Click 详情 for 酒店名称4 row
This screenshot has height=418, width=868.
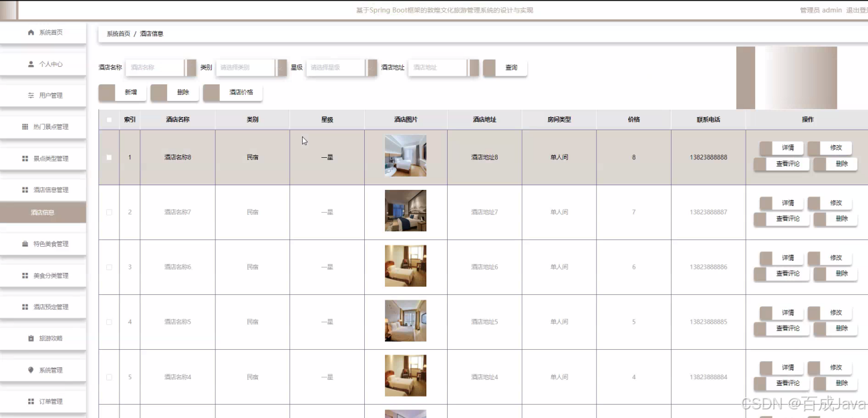[782, 367]
